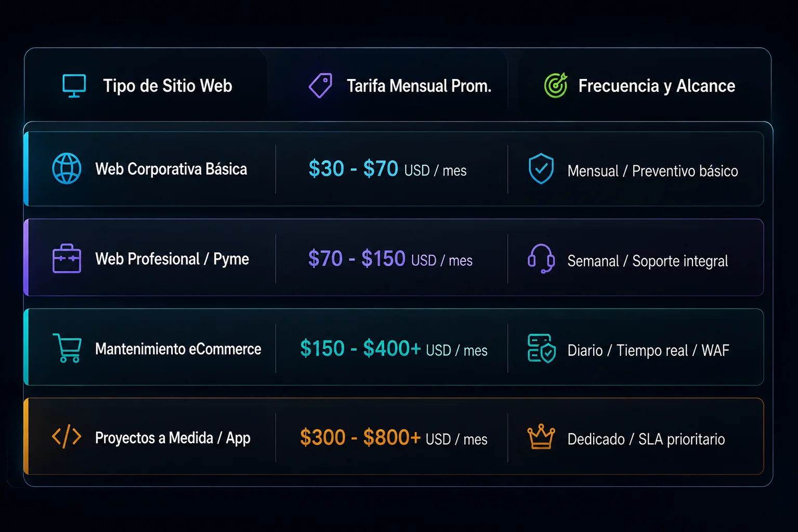The height and width of the screenshot is (532, 798).
Task: Select the Frecuencia y Alcance header
Action: [657, 86]
